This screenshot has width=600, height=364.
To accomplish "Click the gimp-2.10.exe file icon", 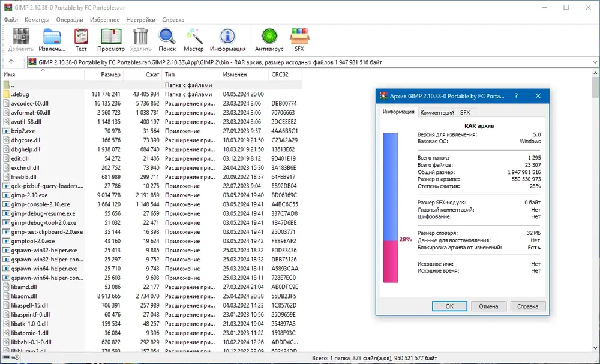I will [x=6, y=195].
